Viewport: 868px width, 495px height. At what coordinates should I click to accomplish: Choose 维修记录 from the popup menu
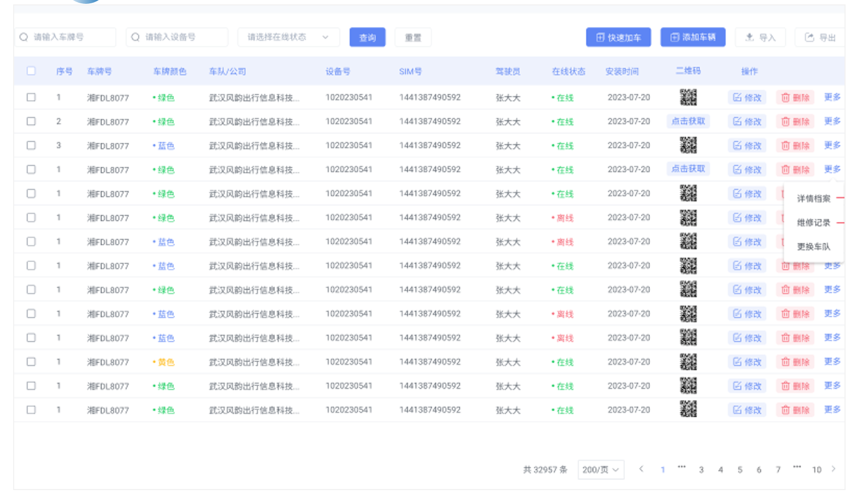[x=813, y=223]
